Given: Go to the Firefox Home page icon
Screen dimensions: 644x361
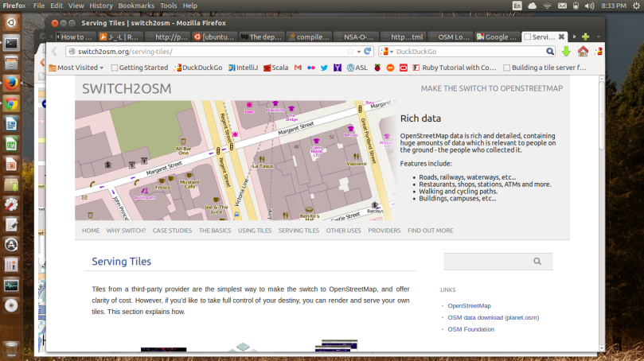Looking at the screenshot, I should [x=583, y=51].
